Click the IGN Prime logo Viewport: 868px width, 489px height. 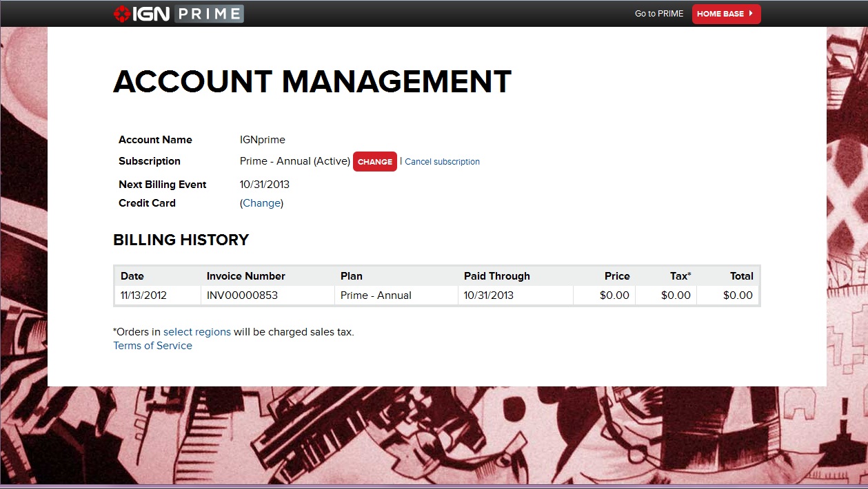179,14
